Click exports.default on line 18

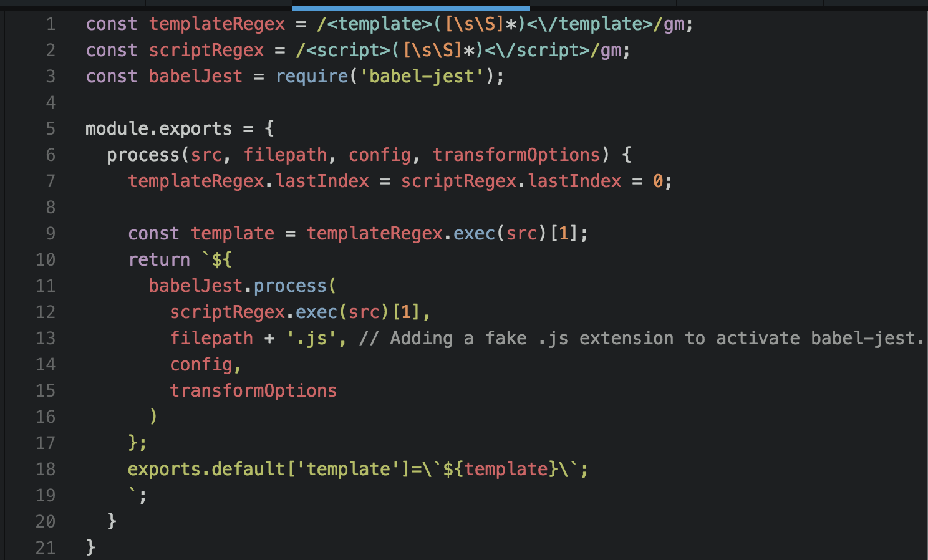point(206,470)
